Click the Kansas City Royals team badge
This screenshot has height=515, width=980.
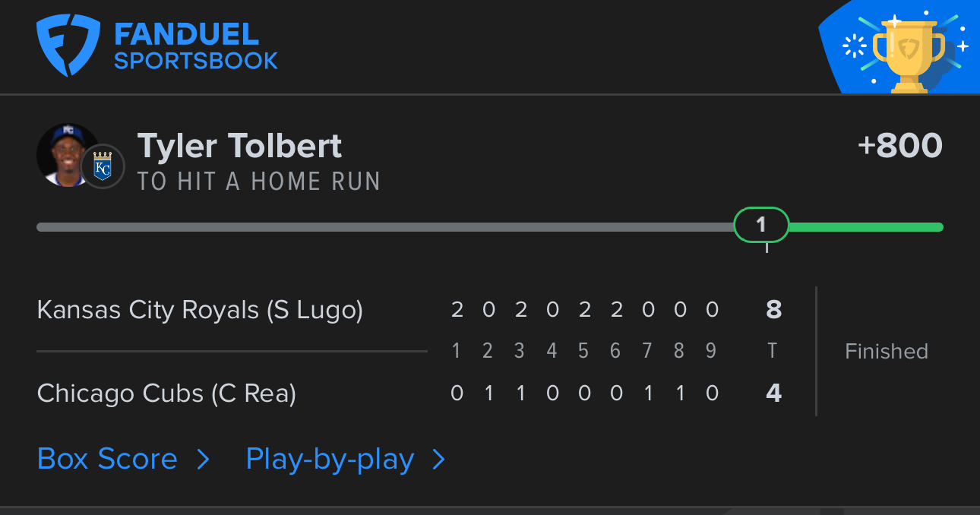[x=103, y=166]
